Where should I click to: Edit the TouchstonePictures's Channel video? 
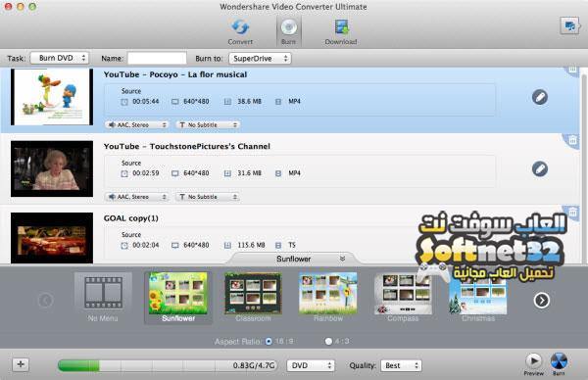[x=540, y=168]
